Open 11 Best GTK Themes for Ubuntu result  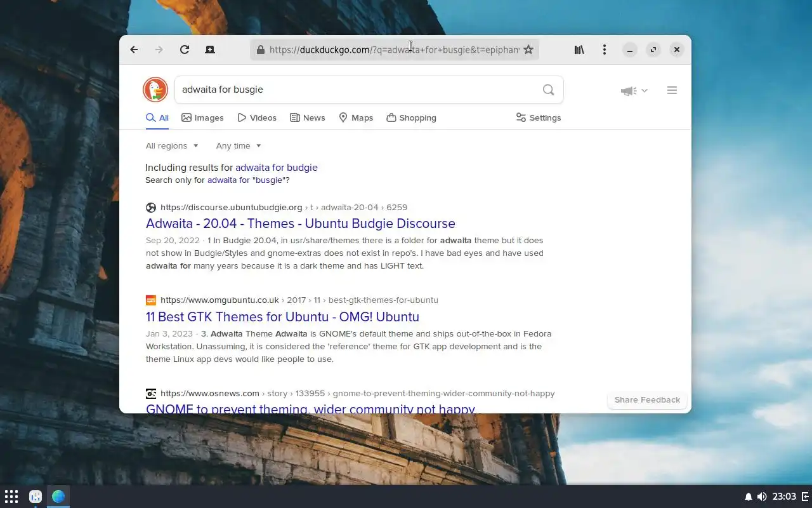pos(282,317)
